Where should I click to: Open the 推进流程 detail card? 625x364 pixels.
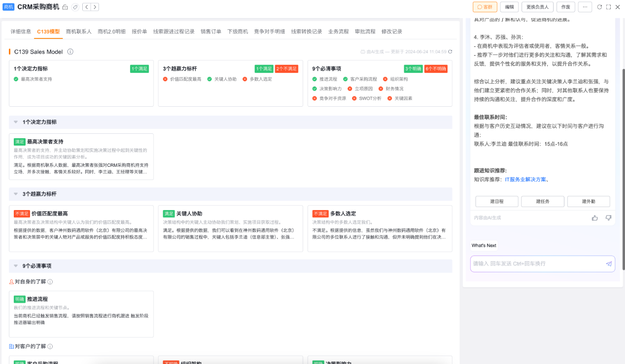tap(81, 314)
